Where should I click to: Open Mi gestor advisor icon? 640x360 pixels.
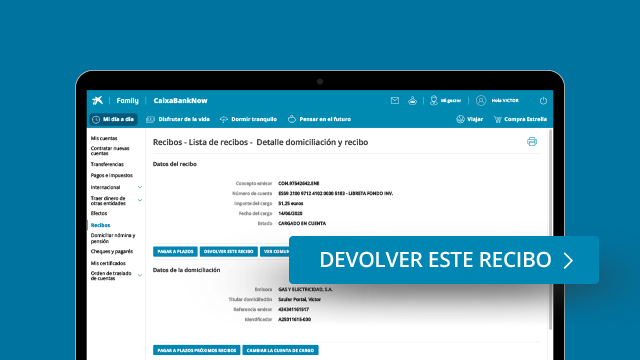(434, 100)
